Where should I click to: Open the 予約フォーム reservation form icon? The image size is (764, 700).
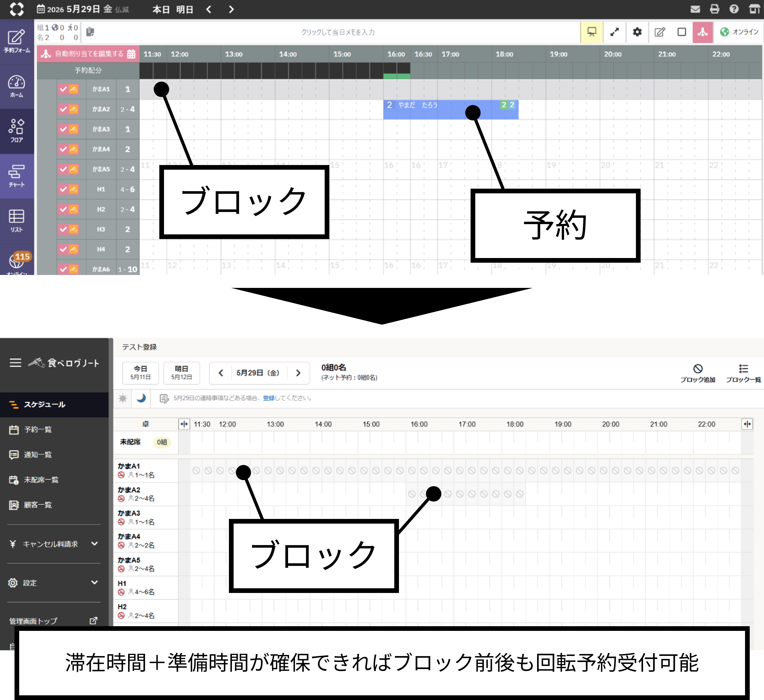16,41
